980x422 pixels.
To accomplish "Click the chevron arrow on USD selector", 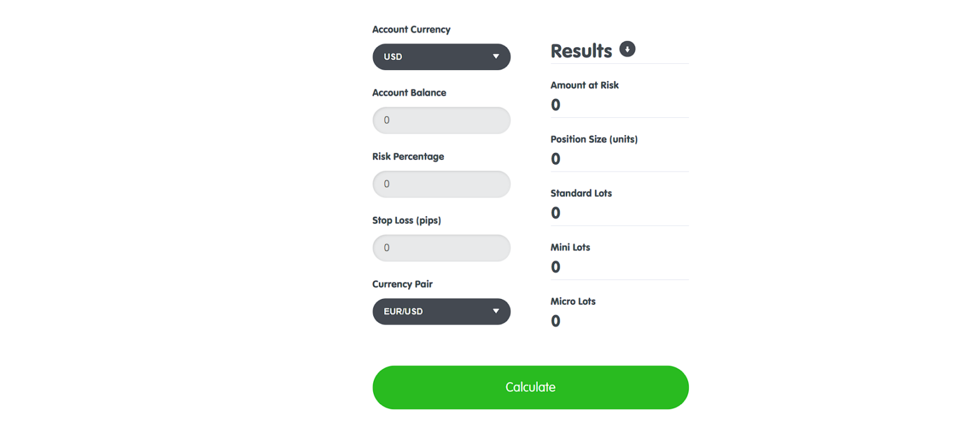I will coord(496,57).
